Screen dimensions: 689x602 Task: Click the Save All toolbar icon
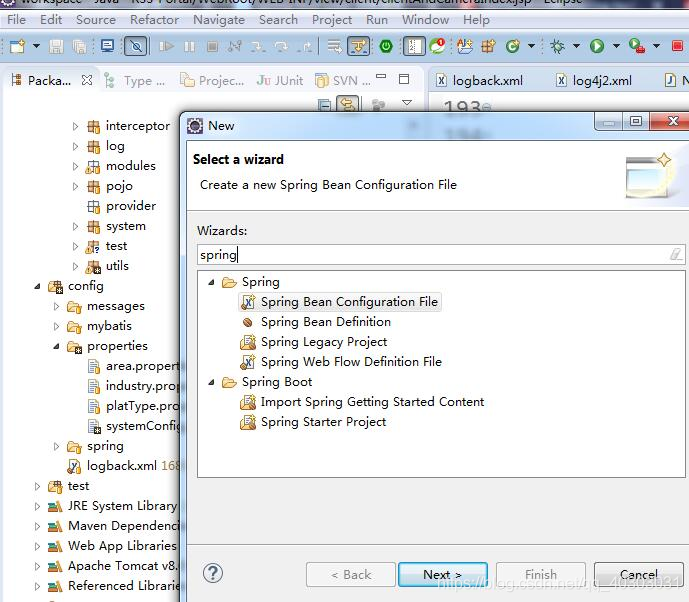[x=79, y=46]
